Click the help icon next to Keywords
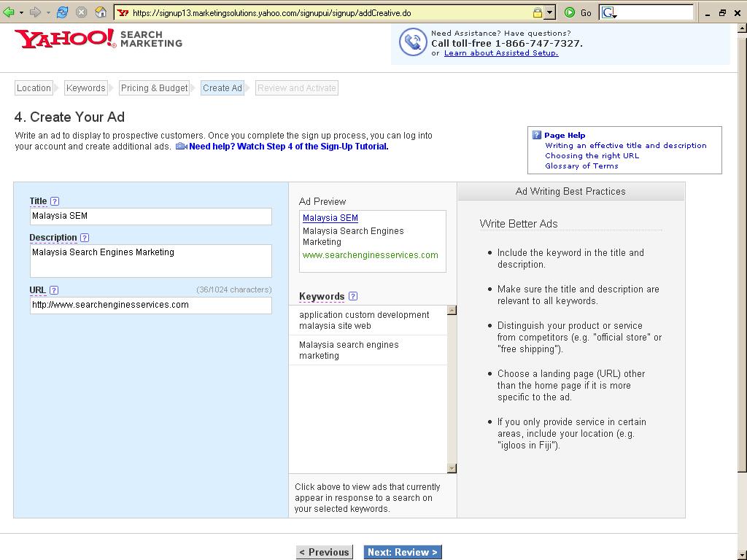The height and width of the screenshot is (560, 747). (353, 296)
